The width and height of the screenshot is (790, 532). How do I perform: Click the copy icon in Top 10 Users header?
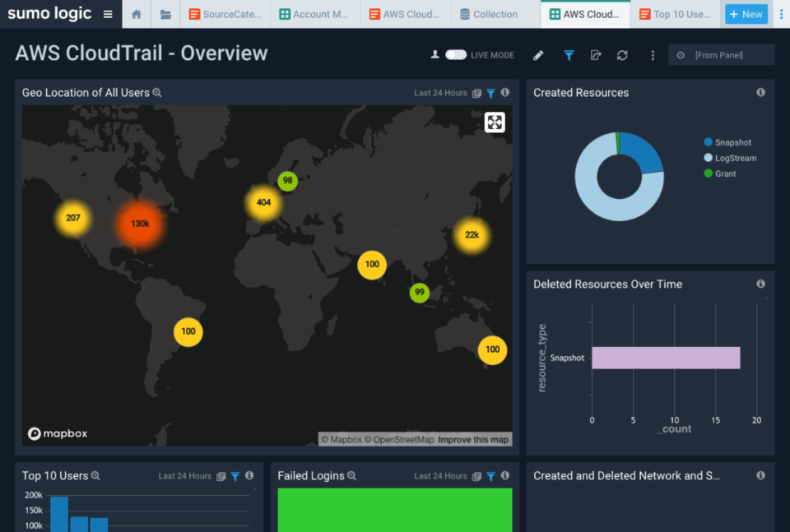[221, 475]
